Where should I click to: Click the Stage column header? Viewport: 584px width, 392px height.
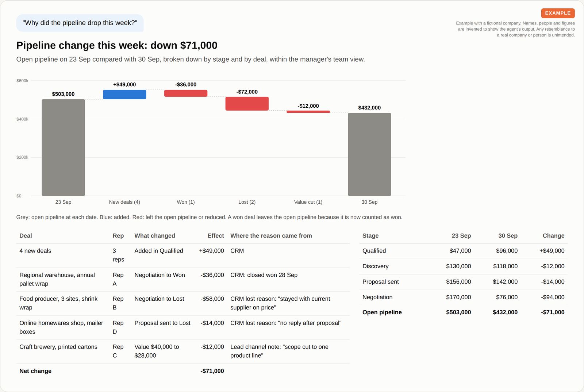[x=370, y=236]
